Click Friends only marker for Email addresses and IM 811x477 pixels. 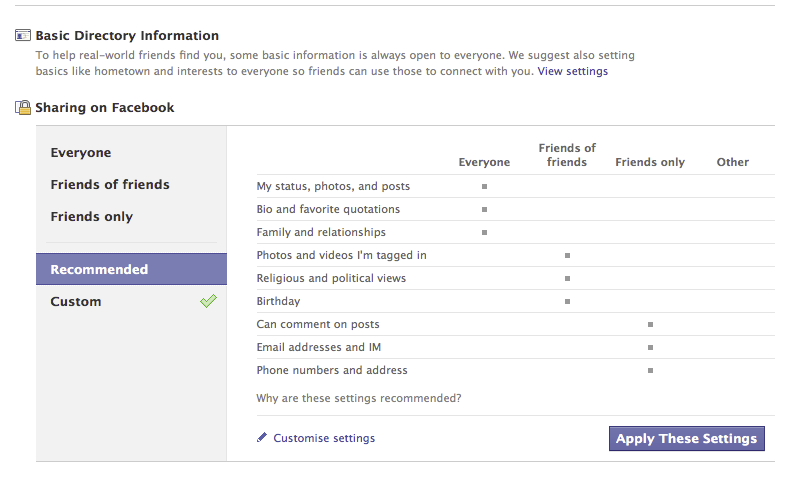[x=650, y=348]
